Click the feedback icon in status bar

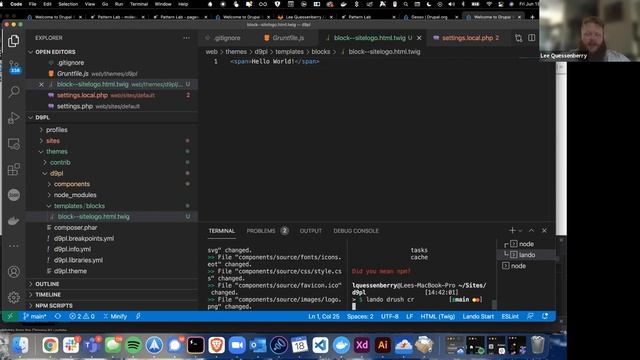tap(530, 316)
